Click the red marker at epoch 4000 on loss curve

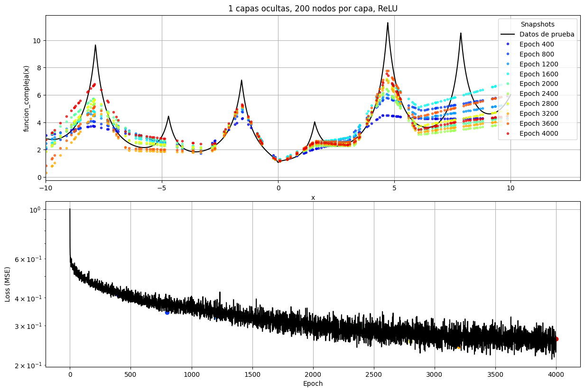(x=557, y=339)
